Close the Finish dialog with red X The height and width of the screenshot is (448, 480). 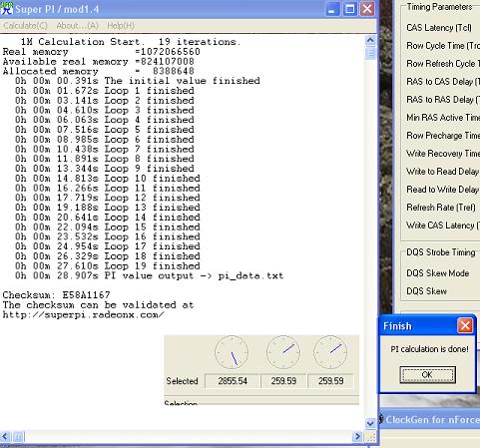tap(465, 325)
